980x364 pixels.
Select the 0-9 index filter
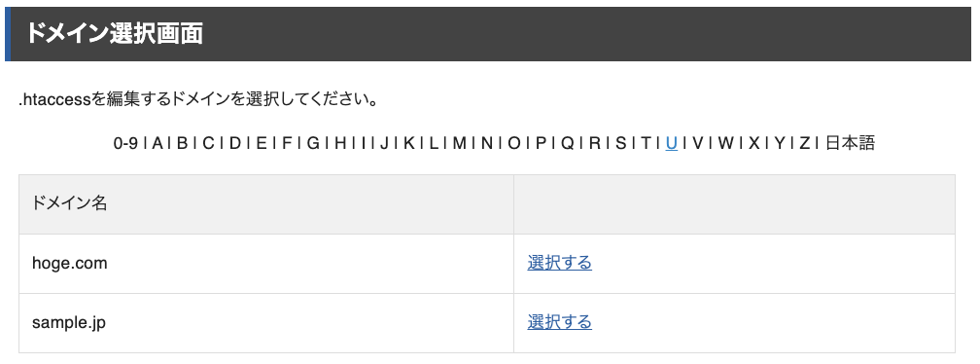125,143
